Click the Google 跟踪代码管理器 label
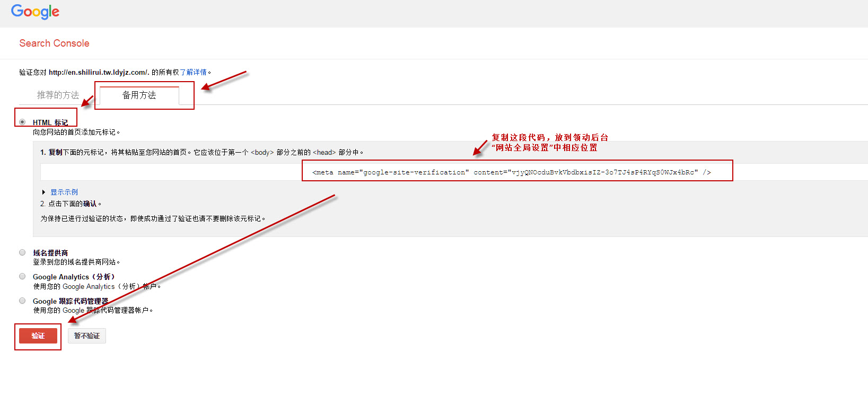This screenshot has height=396, width=868. coord(71,301)
